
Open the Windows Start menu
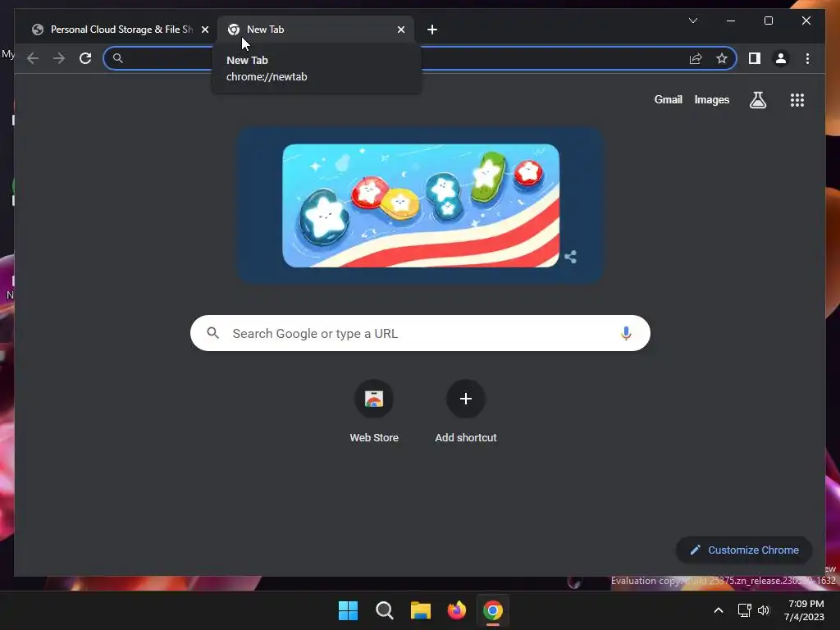coord(348,610)
